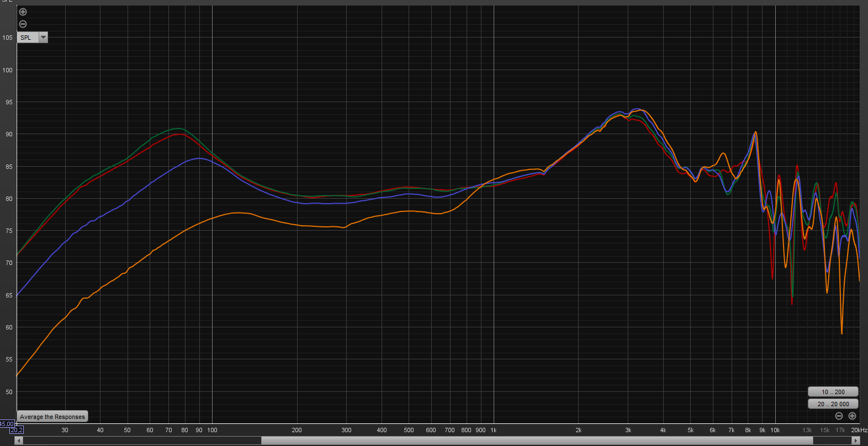
Task: Click the Average the Responses button
Action: tap(52, 417)
